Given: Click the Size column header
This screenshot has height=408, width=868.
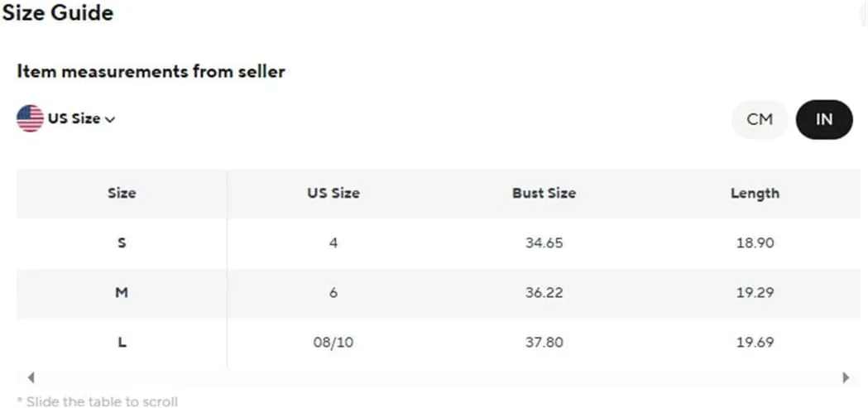Looking at the screenshot, I should coord(122,193).
